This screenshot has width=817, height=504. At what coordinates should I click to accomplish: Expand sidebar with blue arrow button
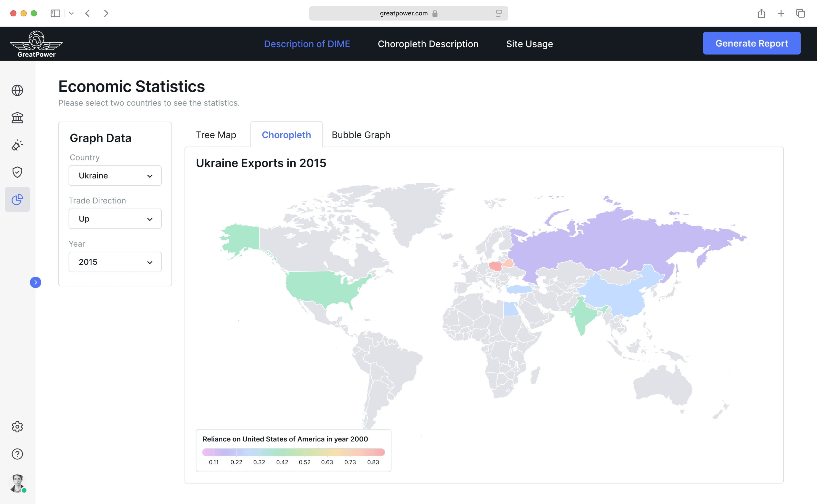coord(36,282)
